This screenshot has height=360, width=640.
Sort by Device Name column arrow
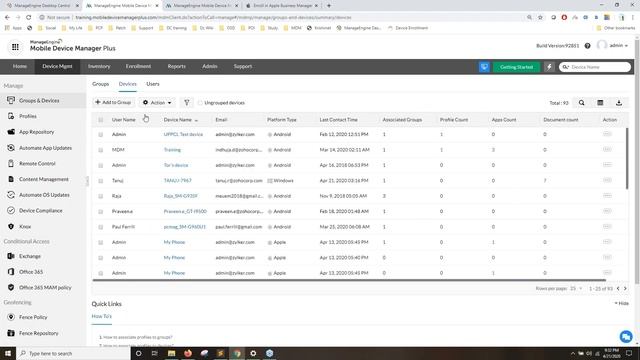click(x=196, y=120)
